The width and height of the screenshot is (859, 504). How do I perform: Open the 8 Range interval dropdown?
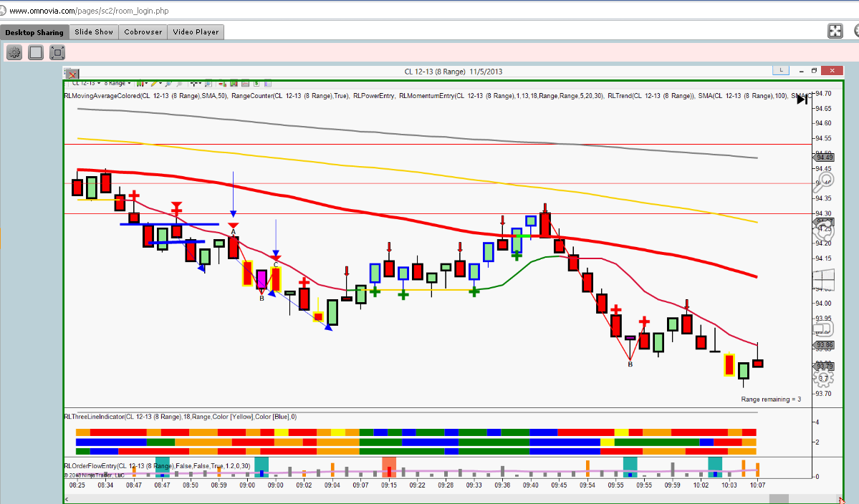(x=117, y=84)
